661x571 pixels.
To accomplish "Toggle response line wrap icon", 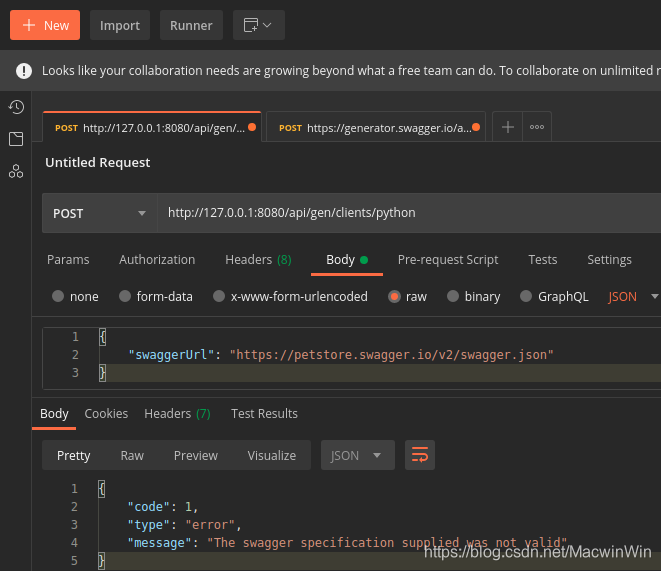I will 419,455.
